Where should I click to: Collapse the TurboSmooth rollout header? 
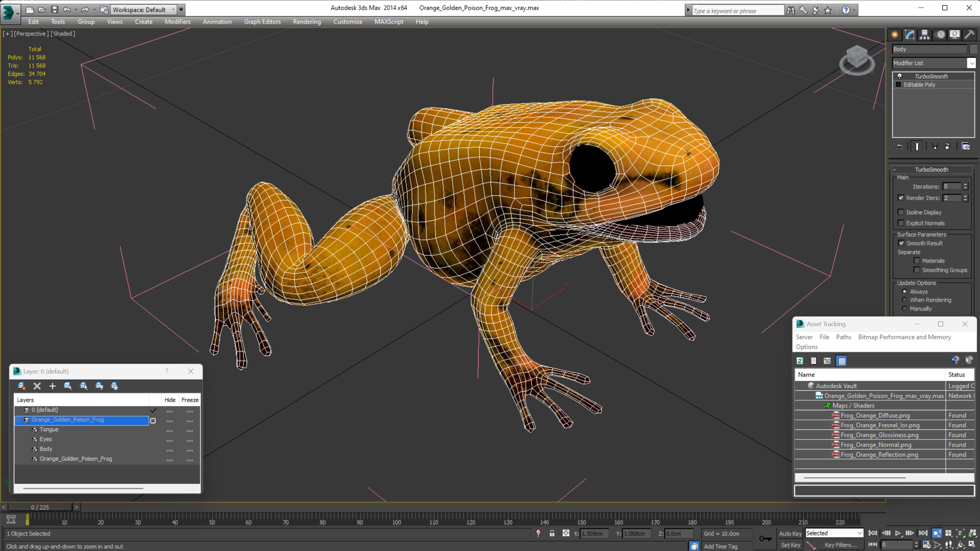point(931,170)
